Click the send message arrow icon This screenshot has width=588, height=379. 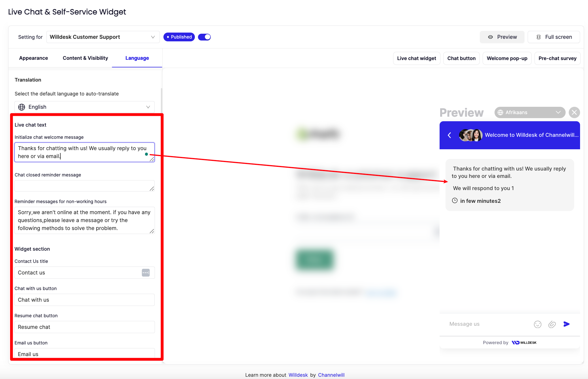[566, 324]
